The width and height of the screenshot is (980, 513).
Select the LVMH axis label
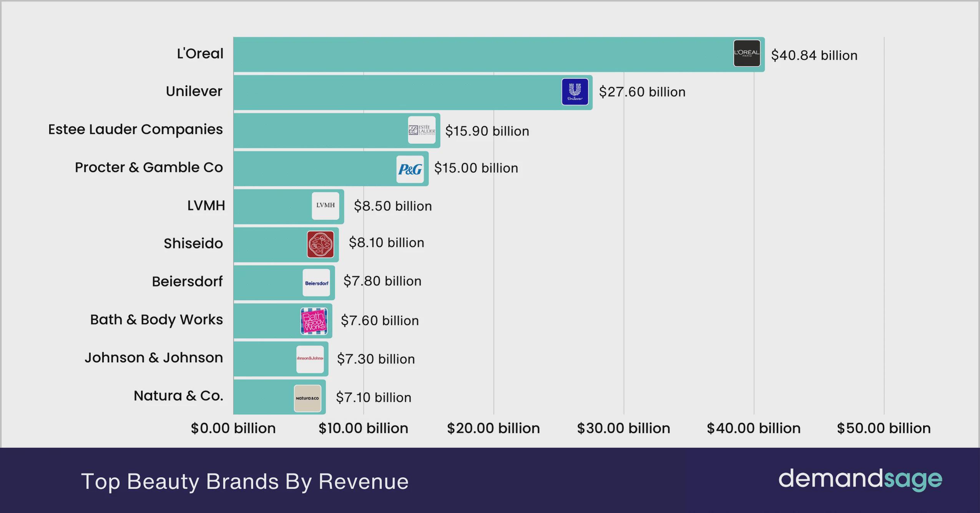pyautogui.click(x=206, y=205)
